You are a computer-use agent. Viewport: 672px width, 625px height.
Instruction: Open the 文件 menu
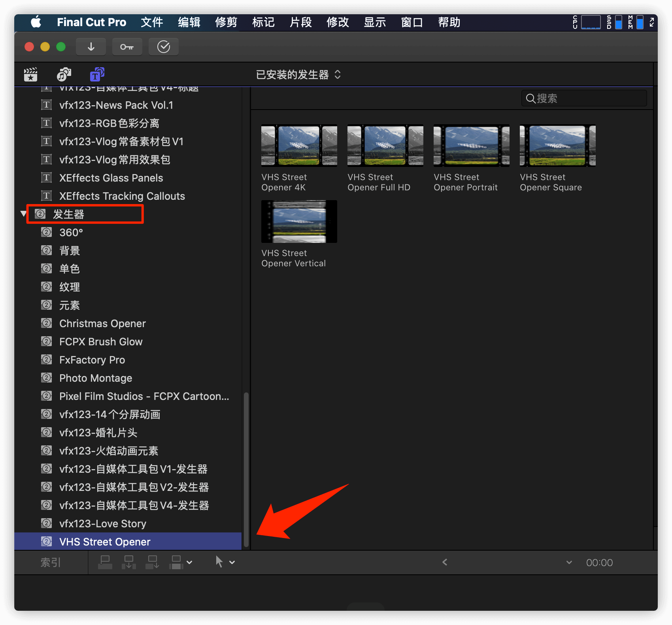[152, 22]
